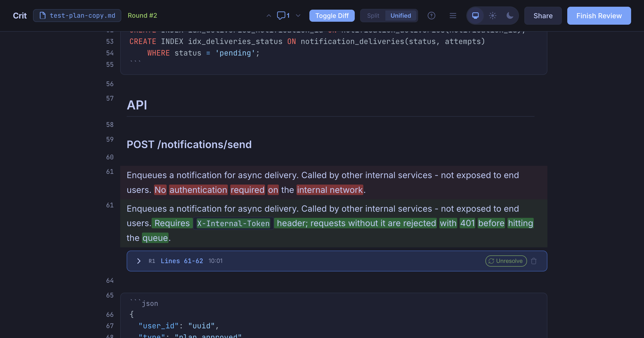
Task: Switch to Unified diff view
Action: coord(401,16)
